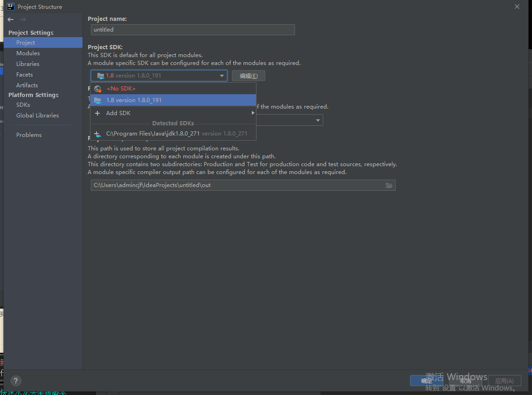Click the plus icon beside Add SDK
532x395 pixels.
[x=97, y=113]
